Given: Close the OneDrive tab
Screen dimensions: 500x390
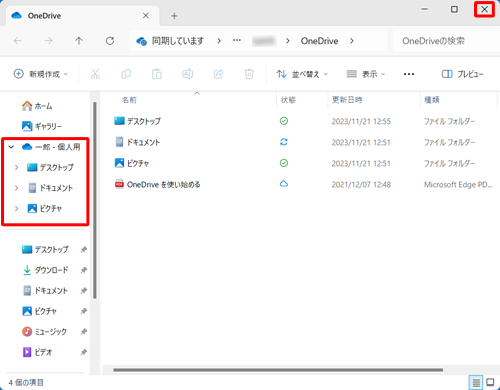Looking at the screenshot, I should click(146, 16).
